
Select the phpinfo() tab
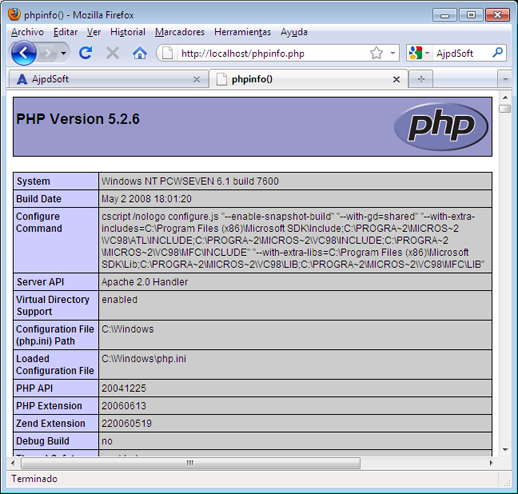[308, 79]
